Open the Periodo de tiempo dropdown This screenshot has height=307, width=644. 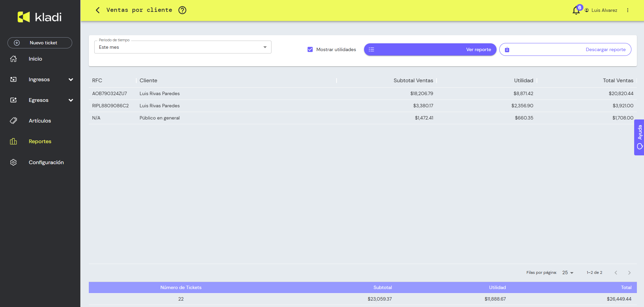tap(183, 47)
